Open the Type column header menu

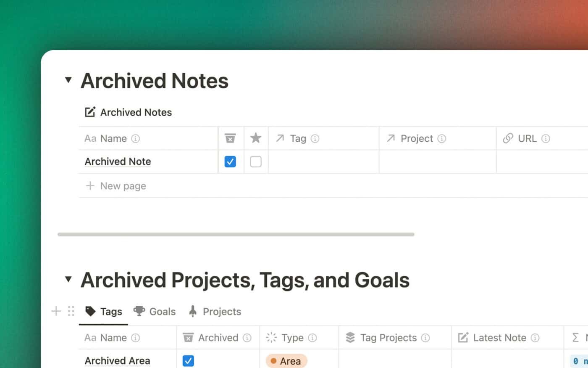[292, 338]
